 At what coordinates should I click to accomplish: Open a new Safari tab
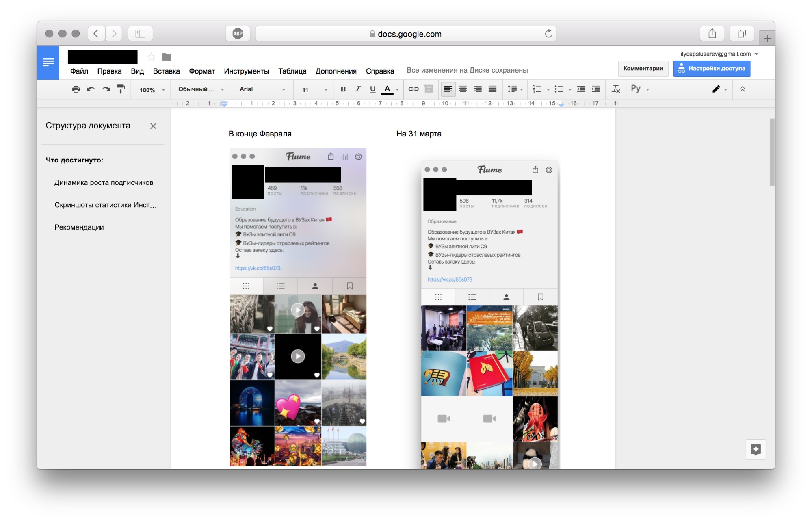click(x=767, y=39)
